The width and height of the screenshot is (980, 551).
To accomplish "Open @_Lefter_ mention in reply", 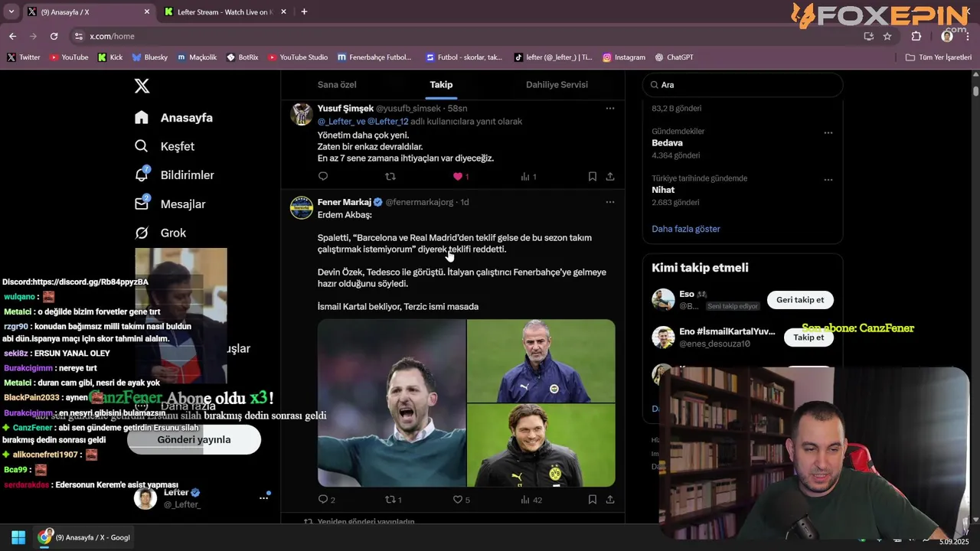I will pos(335,122).
